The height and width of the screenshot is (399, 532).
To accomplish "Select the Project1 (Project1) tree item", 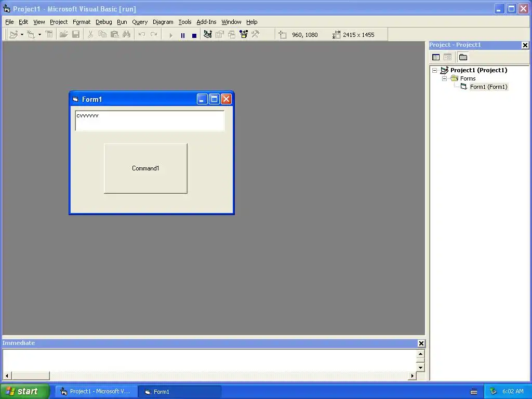I will [x=478, y=70].
